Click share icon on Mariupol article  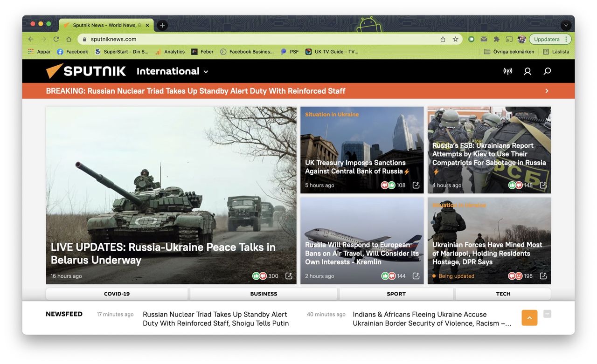tap(543, 276)
